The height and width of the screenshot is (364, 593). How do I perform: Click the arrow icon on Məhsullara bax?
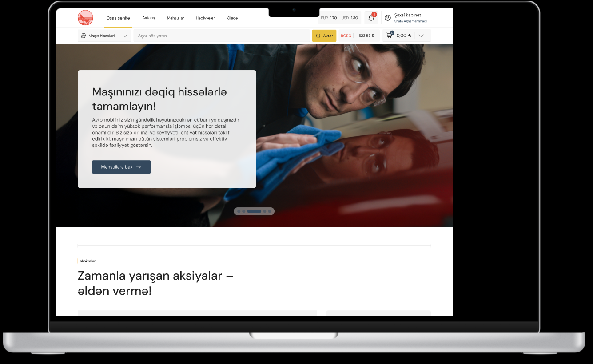pos(139,167)
